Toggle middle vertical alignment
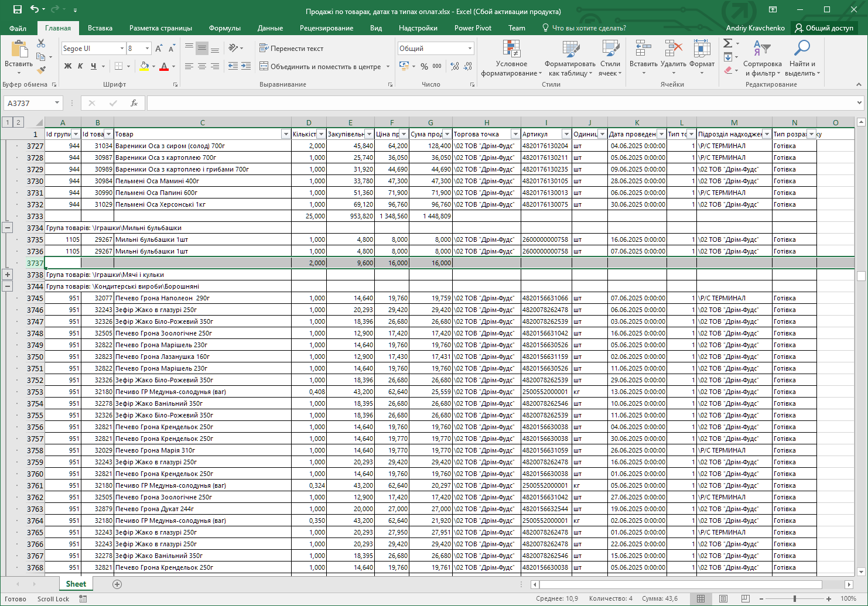The height and width of the screenshot is (606, 868). coord(201,49)
